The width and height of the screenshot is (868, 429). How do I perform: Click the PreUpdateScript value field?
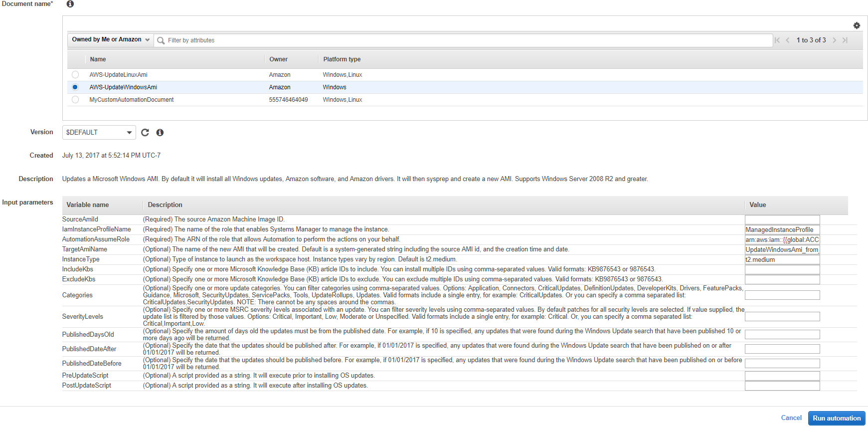782,376
